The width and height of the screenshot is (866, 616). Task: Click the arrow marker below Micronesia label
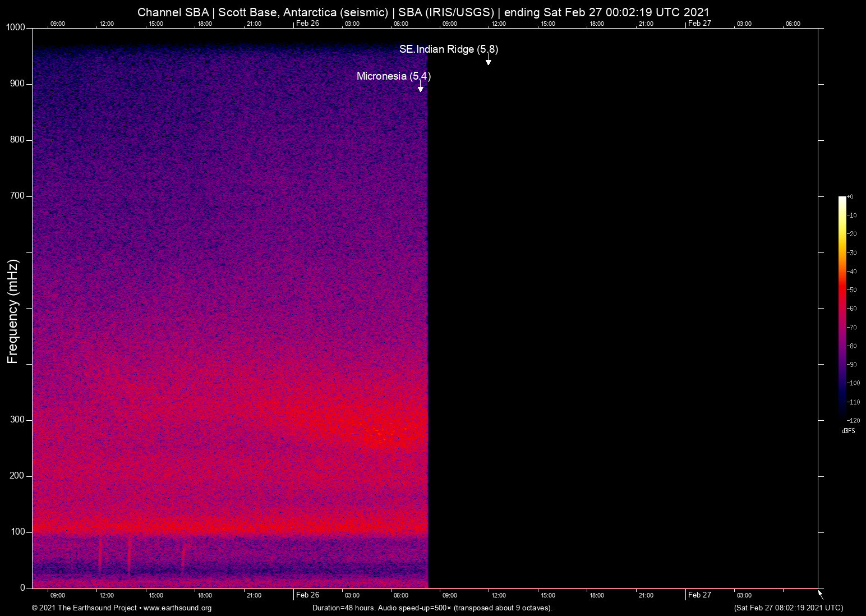[420, 88]
